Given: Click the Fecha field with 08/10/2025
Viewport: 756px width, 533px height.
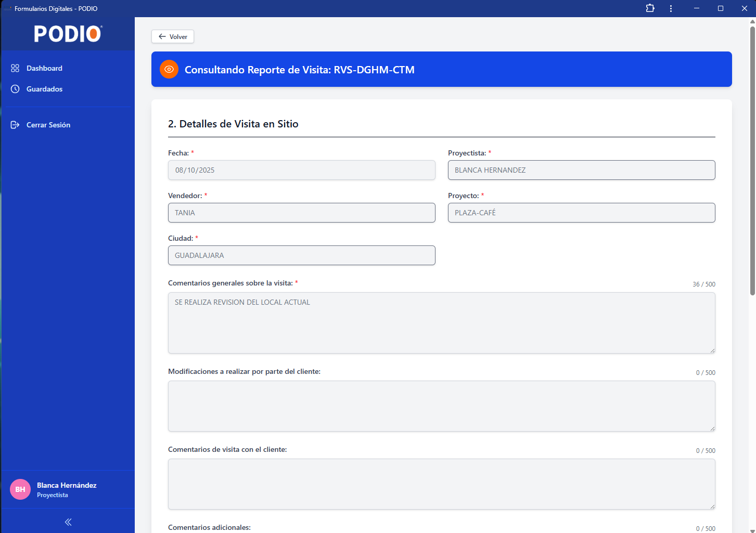Looking at the screenshot, I should pos(302,170).
